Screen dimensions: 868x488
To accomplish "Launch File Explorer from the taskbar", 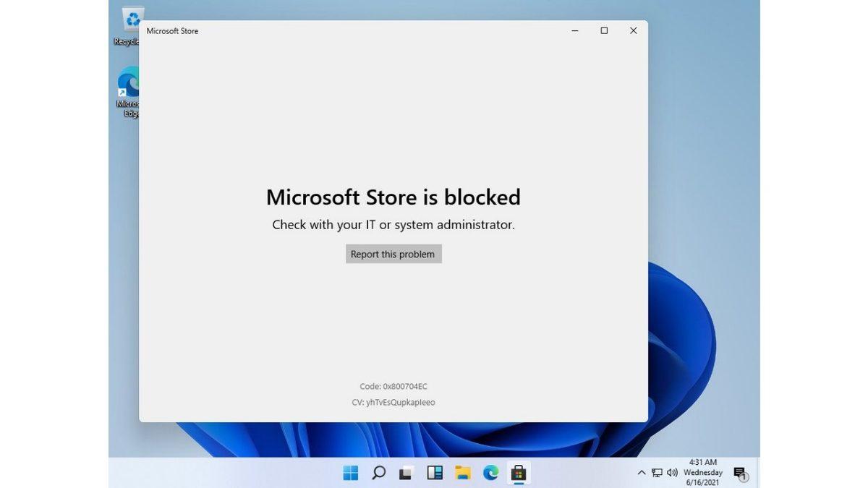I will click(463, 472).
